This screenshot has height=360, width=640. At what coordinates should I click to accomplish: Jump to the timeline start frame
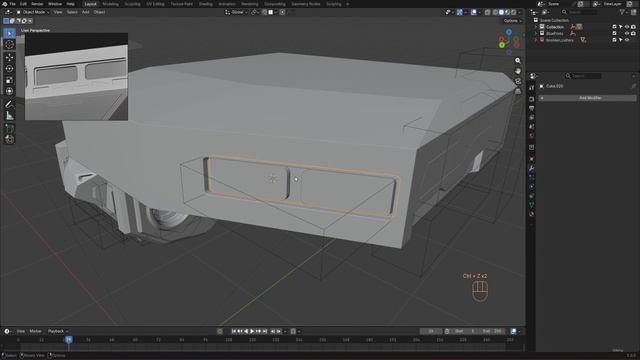point(234,331)
